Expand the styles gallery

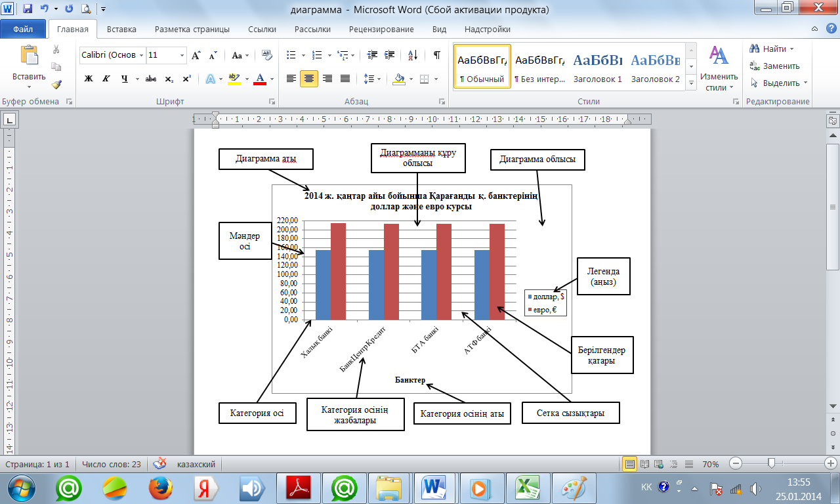[691, 83]
